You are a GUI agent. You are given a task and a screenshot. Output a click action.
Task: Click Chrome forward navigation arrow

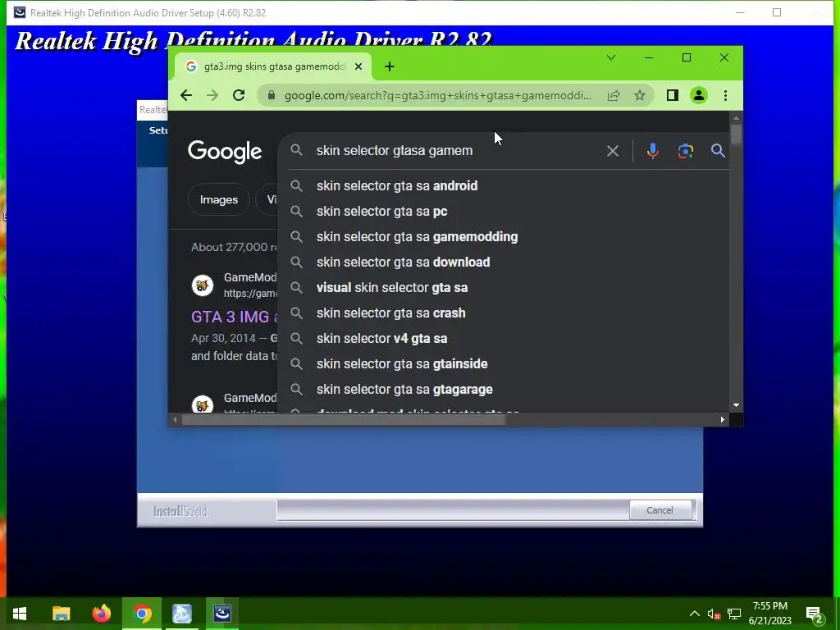pos(212,95)
